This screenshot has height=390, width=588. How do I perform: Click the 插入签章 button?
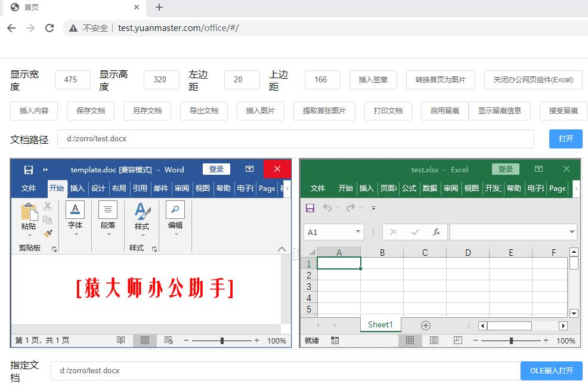tap(373, 80)
